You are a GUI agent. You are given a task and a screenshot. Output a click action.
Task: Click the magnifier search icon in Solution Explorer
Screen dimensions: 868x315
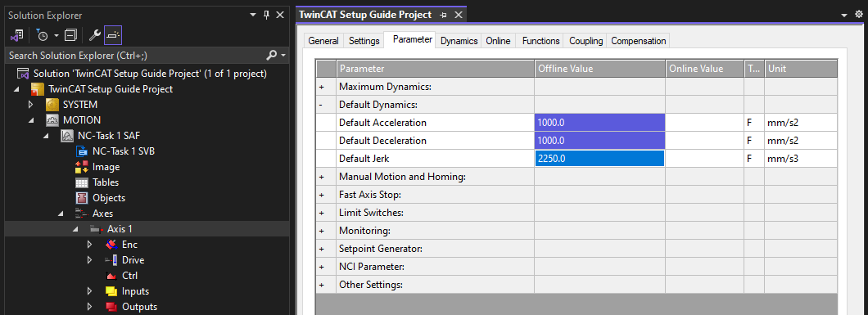pyautogui.click(x=272, y=56)
